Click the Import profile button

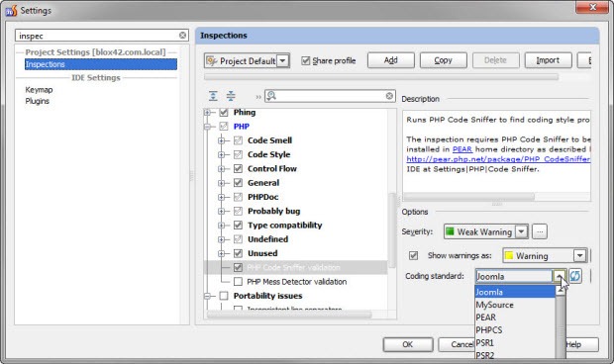click(549, 60)
